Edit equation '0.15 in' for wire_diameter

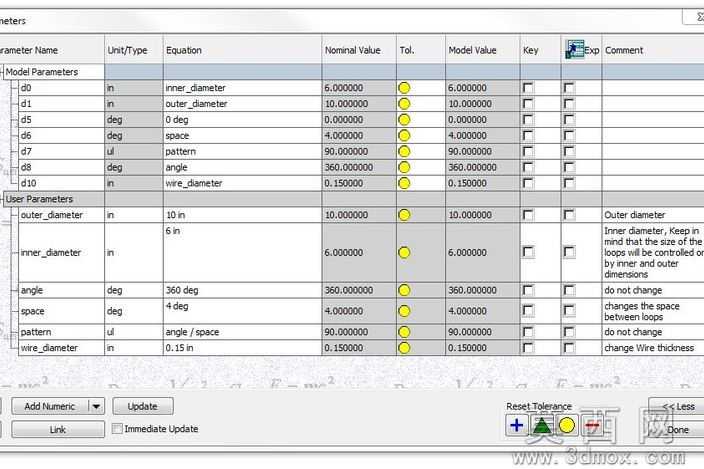click(x=242, y=348)
